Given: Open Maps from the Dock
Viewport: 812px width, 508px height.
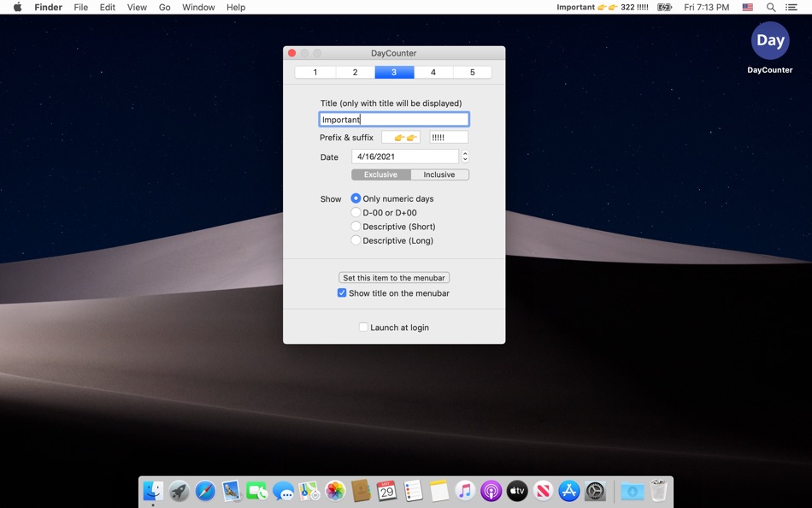Looking at the screenshot, I should pyautogui.click(x=309, y=490).
